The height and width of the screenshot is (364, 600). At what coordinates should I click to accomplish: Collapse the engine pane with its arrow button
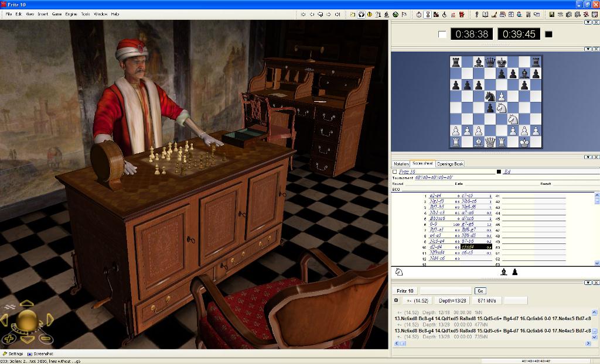588,283
